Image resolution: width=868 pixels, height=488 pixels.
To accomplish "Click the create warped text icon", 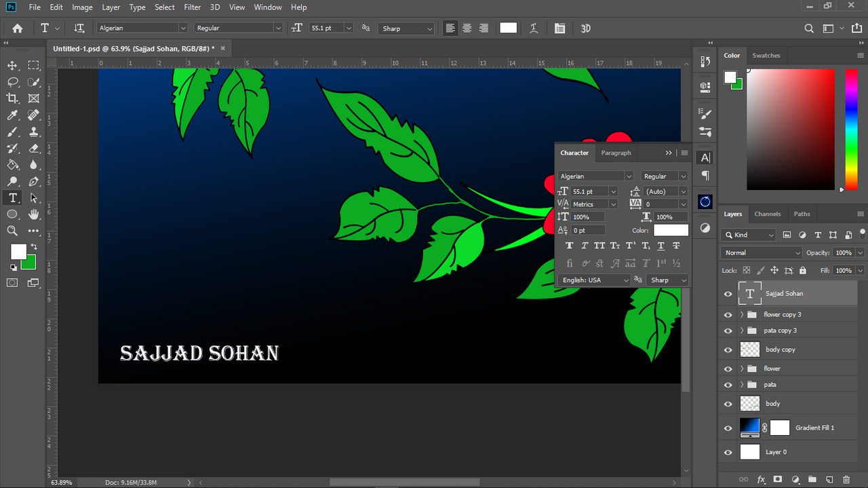I will click(534, 28).
